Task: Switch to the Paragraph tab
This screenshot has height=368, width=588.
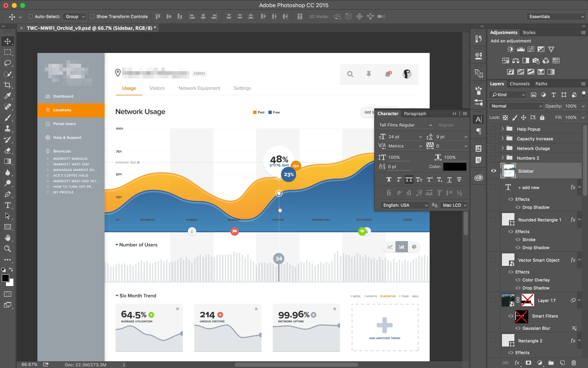Action: pos(415,114)
